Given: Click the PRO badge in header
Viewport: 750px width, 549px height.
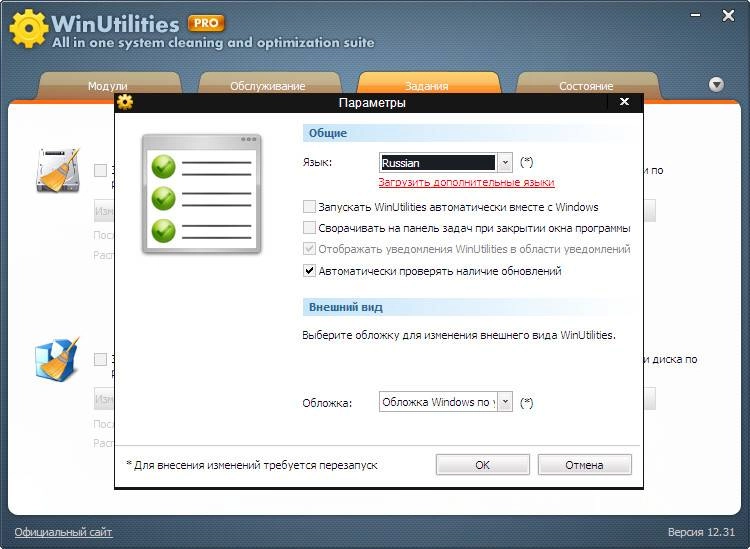Looking at the screenshot, I should click(206, 23).
